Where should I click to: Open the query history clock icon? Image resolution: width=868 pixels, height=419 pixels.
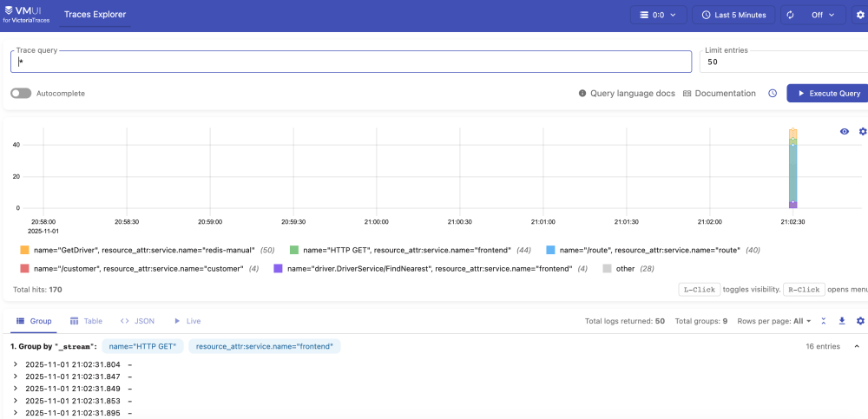click(x=773, y=94)
